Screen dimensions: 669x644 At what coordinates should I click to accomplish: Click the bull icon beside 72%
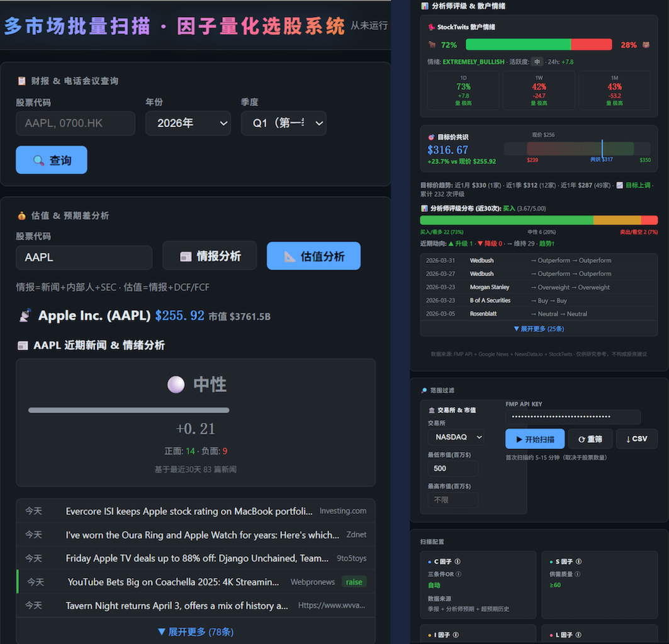(432, 45)
